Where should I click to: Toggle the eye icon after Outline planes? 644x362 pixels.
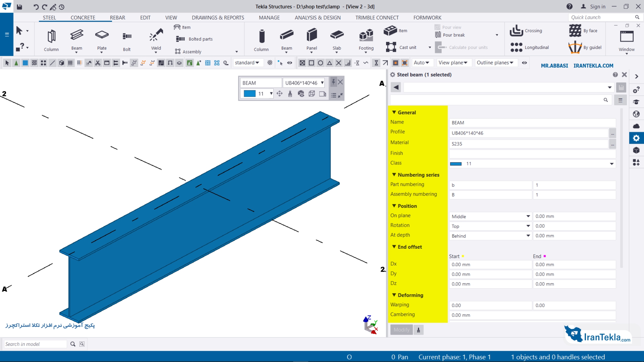524,63
